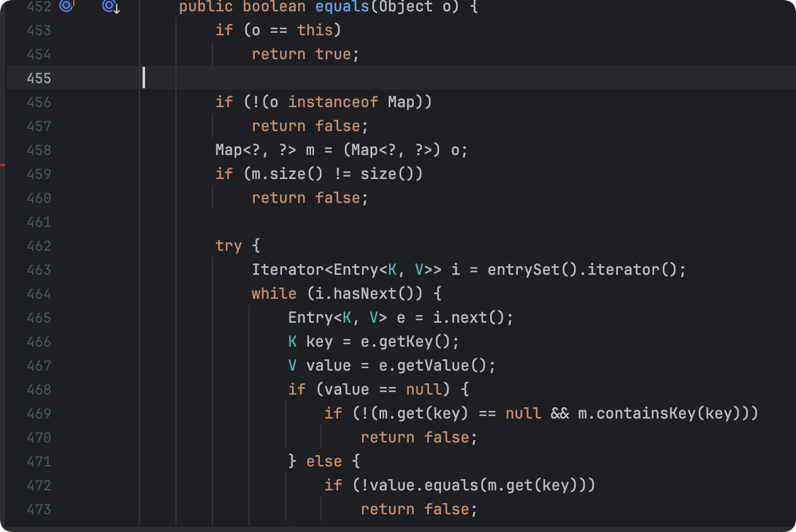Viewport: 796px width, 532px height.
Task: Click the else keyword on line 471
Action: [x=324, y=461]
